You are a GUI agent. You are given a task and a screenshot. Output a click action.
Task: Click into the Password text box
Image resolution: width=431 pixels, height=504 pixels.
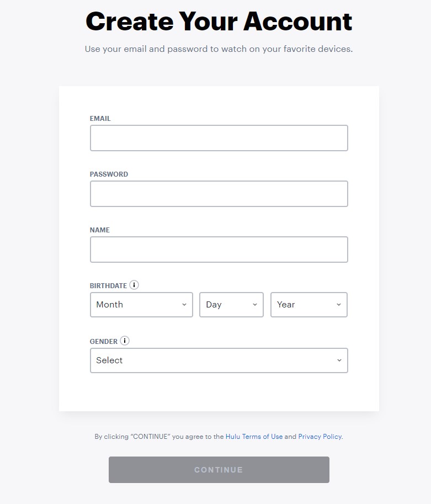[x=219, y=194]
